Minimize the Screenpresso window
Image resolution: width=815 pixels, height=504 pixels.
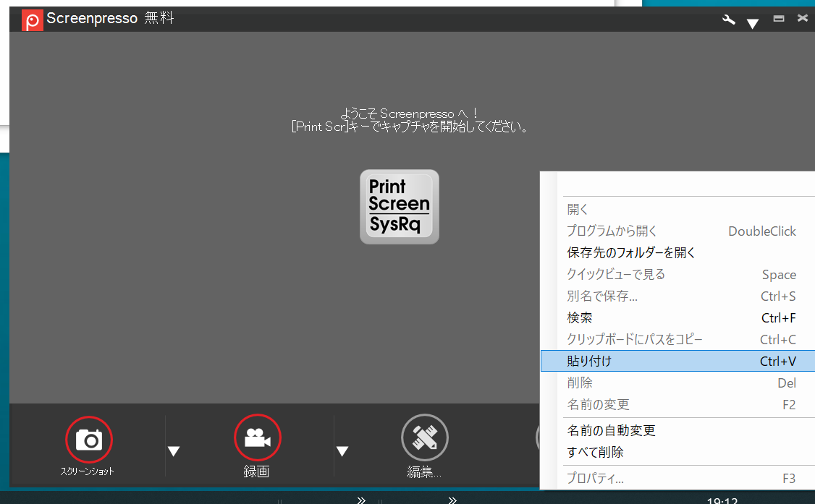pyautogui.click(x=779, y=19)
